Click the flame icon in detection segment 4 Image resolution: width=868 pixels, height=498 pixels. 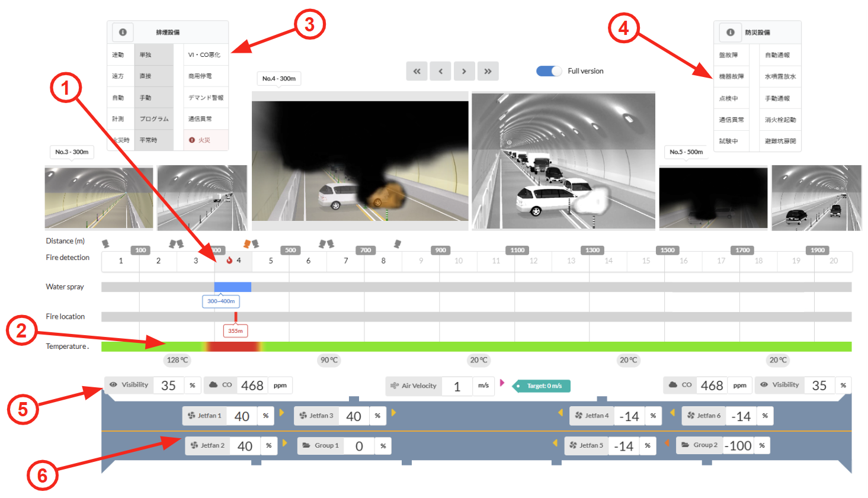point(229,261)
